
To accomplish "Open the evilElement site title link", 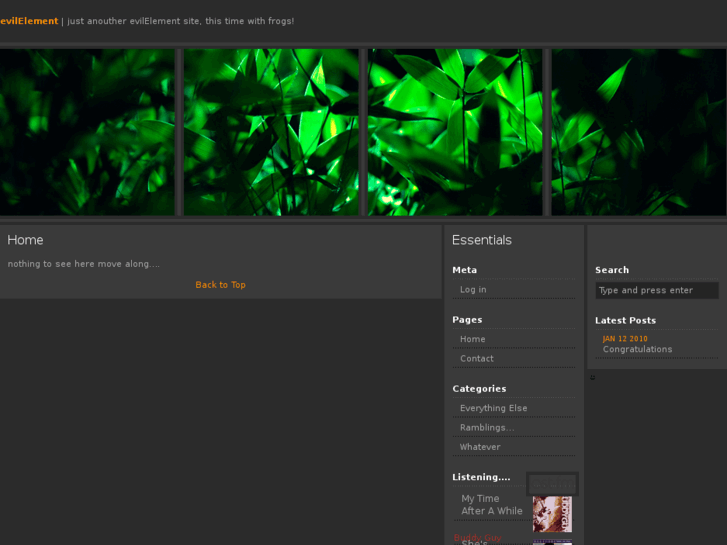I will click(29, 21).
